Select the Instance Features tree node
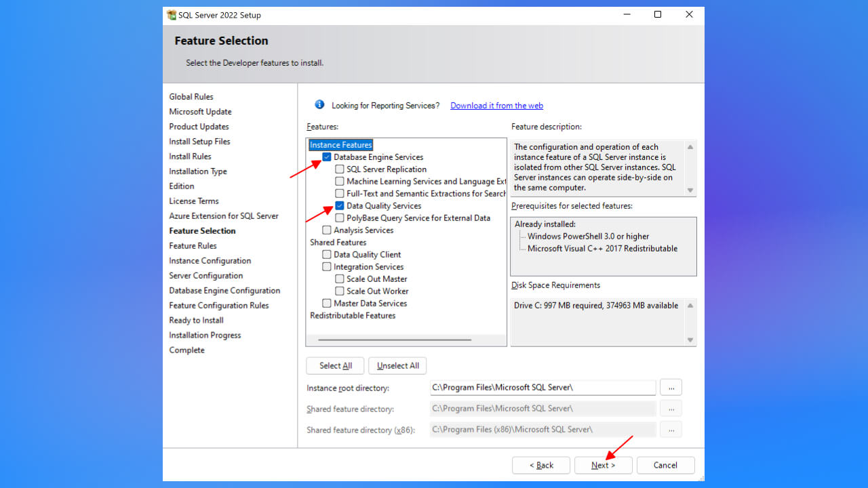 [341, 145]
